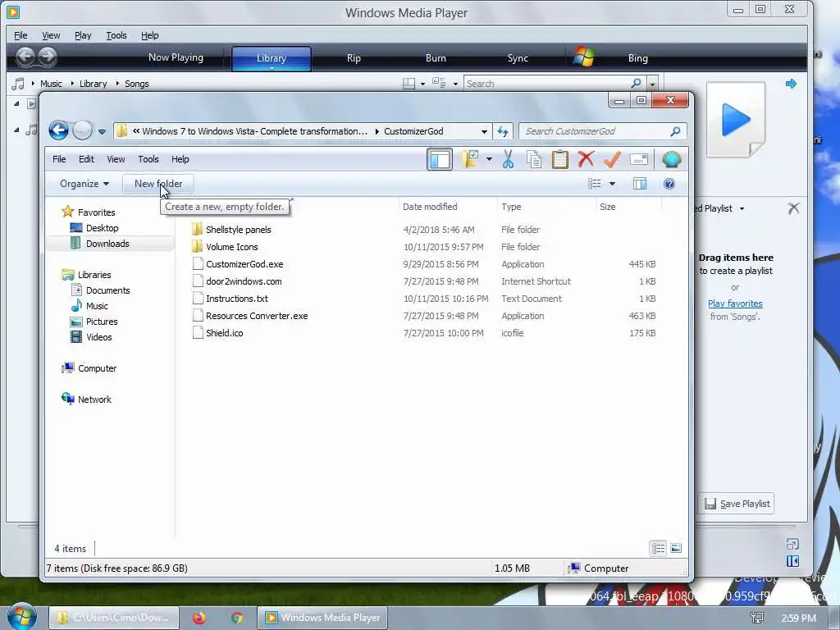Select Instructions.txt file
Viewport: 840px width, 630px height.
click(x=237, y=298)
